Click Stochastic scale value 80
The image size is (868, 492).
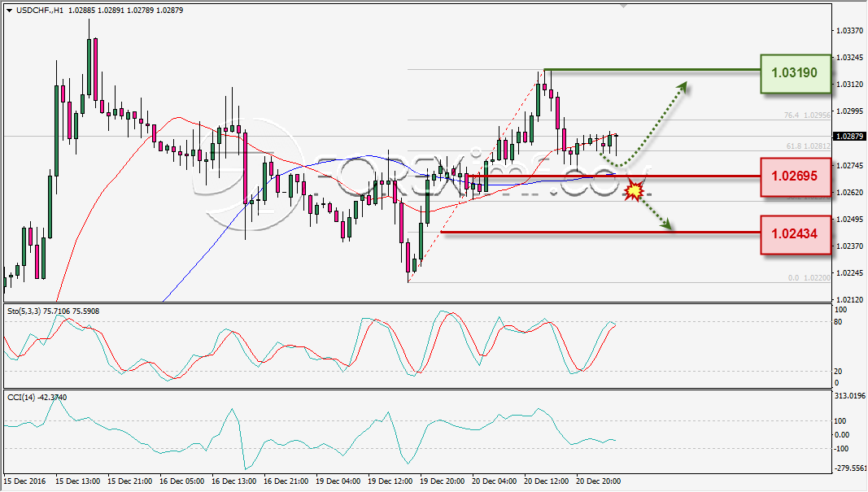coord(838,322)
